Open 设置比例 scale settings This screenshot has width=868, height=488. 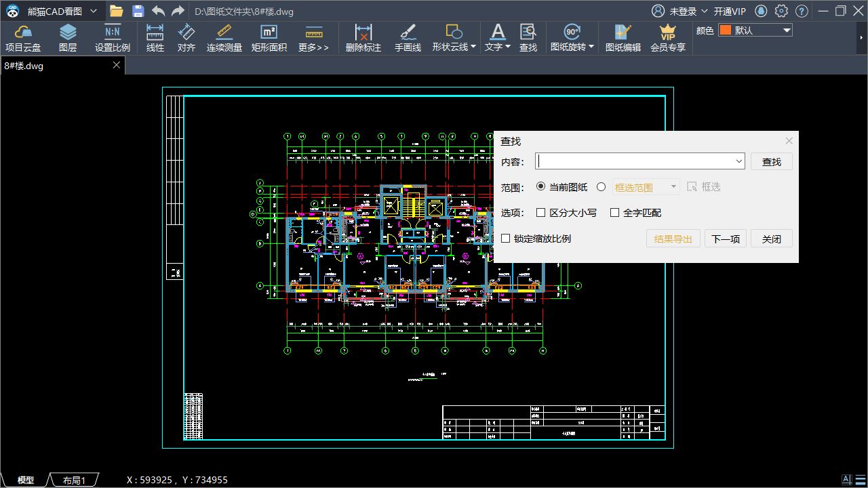coord(112,37)
